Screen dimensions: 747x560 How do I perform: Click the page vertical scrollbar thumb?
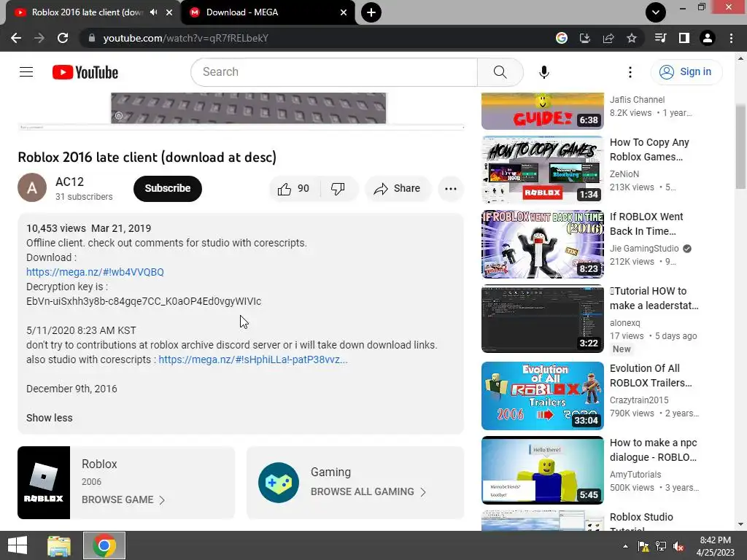[x=740, y=147]
